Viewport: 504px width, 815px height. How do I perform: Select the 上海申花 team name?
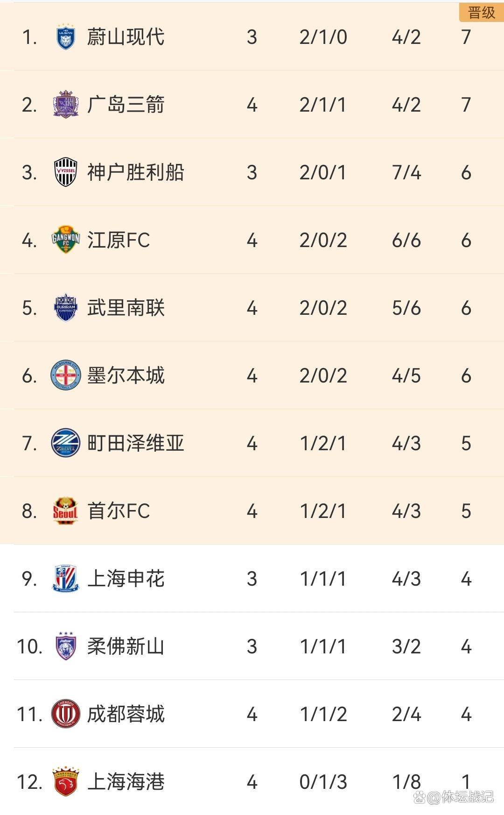pos(126,579)
